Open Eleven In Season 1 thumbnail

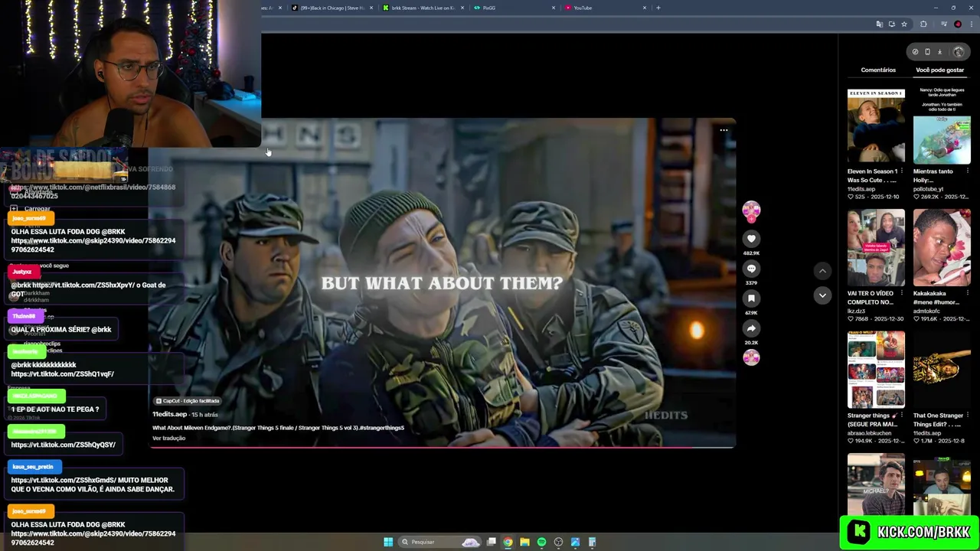(876, 126)
